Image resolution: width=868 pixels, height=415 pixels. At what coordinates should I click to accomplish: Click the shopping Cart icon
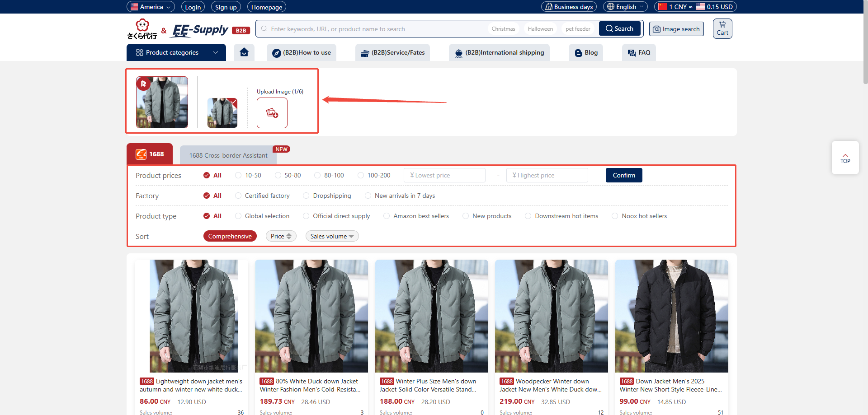722,28
